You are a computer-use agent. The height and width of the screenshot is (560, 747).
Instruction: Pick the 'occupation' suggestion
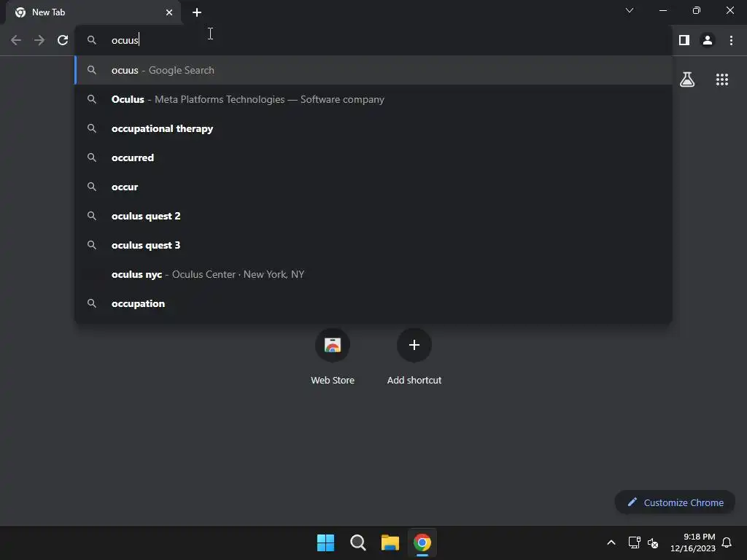(373, 303)
